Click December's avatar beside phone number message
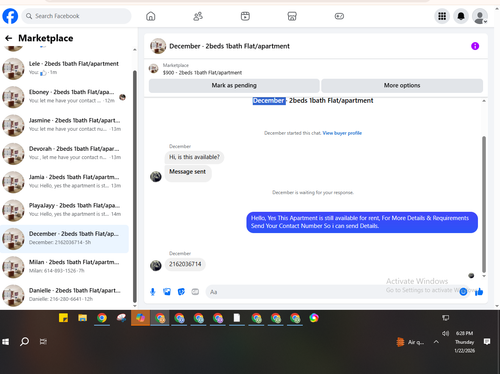 (156, 265)
